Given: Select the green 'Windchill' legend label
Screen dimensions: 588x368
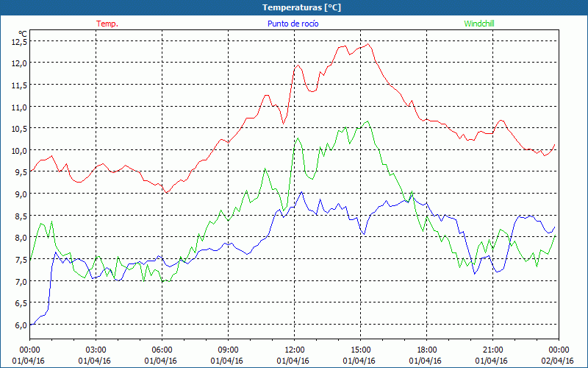Looking at the screenshot, I should click(479, 24).
